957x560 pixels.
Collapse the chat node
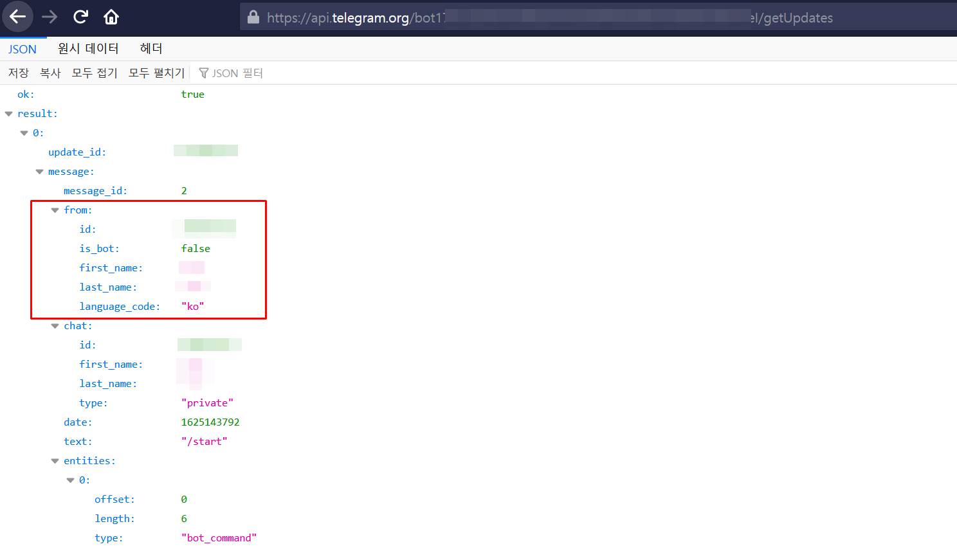coord(55,326)
